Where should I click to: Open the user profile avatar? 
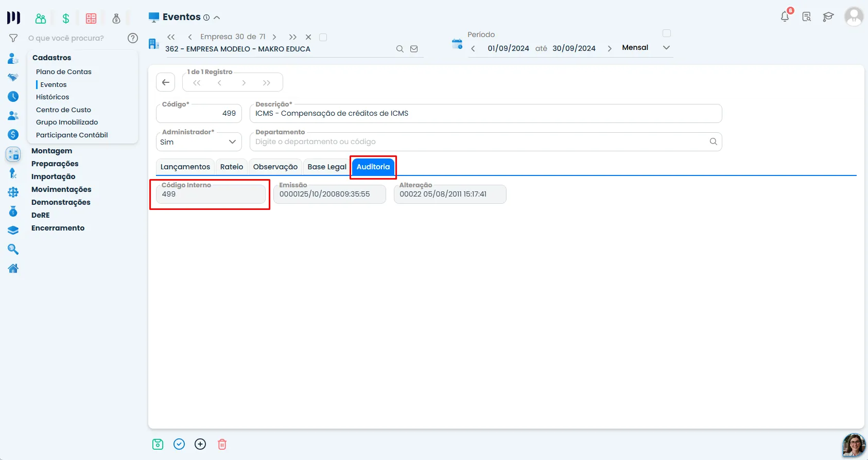(854, 16)
